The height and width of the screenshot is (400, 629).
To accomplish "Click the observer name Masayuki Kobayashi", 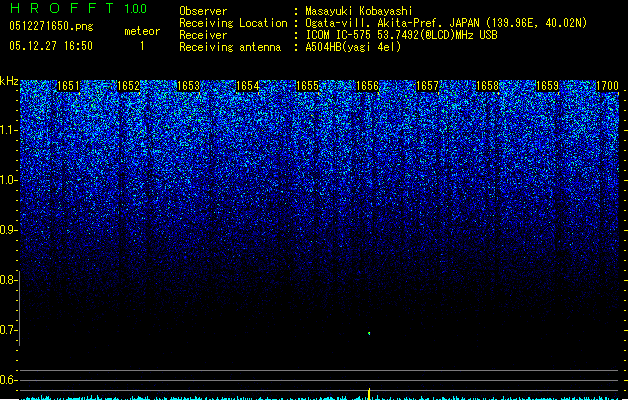I will pyautogui.click(x=359, y=11).
